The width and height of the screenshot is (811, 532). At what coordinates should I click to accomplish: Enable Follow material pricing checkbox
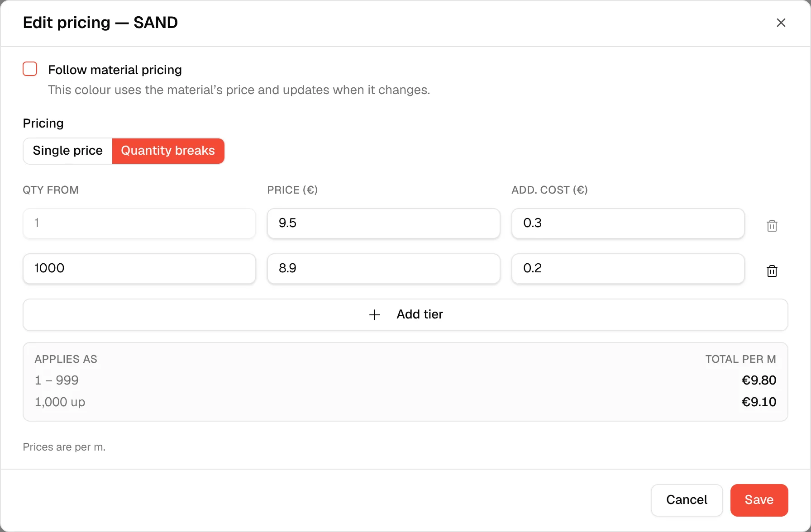pyautogui.click(x=30, y=69)
